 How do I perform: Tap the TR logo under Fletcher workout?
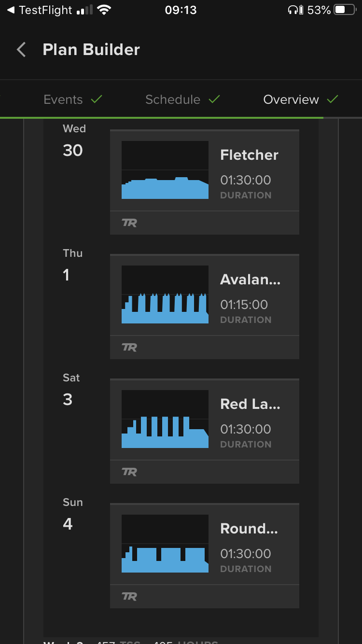tap(129, 223)
